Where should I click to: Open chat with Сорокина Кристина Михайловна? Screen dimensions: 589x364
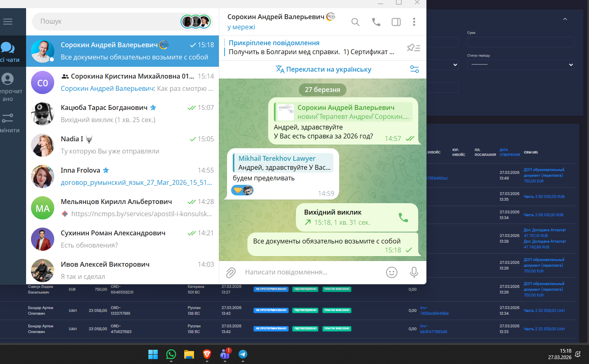coord(122,82)
